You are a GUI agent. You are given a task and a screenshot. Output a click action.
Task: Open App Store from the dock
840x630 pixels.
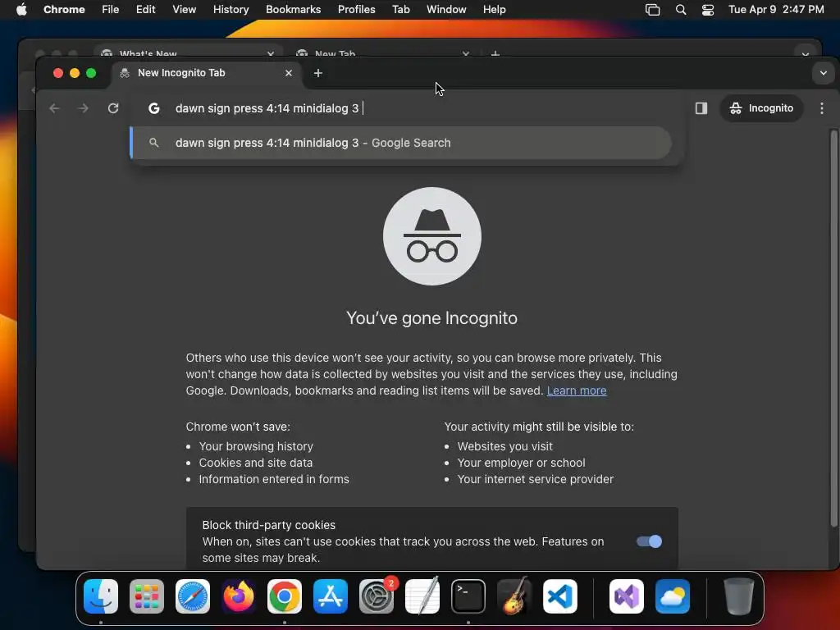point(331,596)
